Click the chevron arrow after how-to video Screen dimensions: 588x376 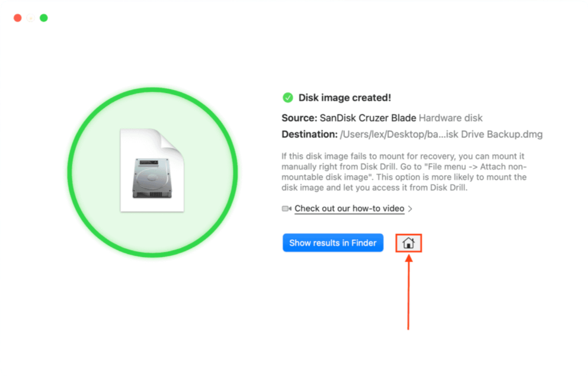point(410,208)
